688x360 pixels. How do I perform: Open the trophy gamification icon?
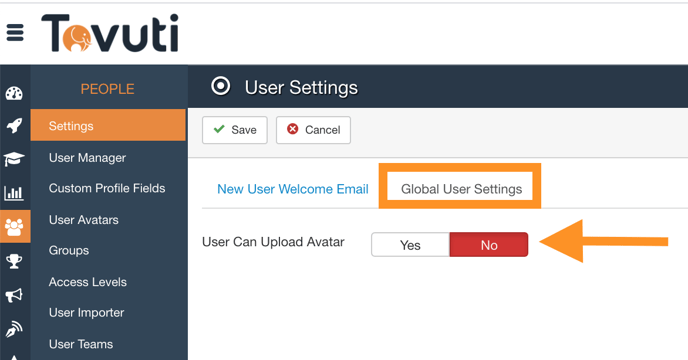tap(14, 261)
